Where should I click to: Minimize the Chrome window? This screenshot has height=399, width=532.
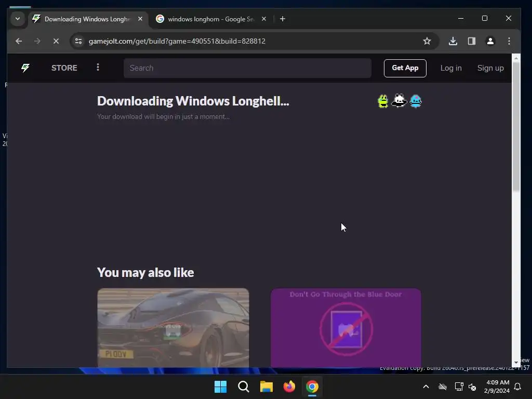coord(461,18)
